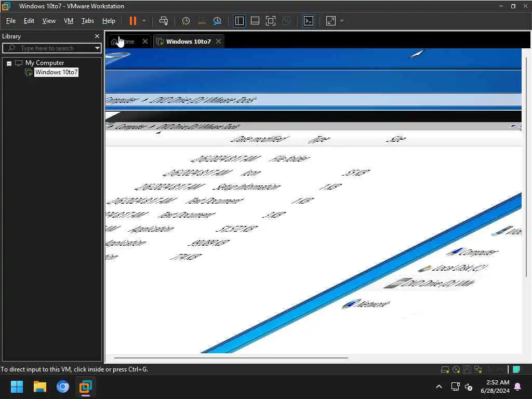The image size is (532, 399).
Task: Click the green message log status icon
Action: tap(516, 369)
